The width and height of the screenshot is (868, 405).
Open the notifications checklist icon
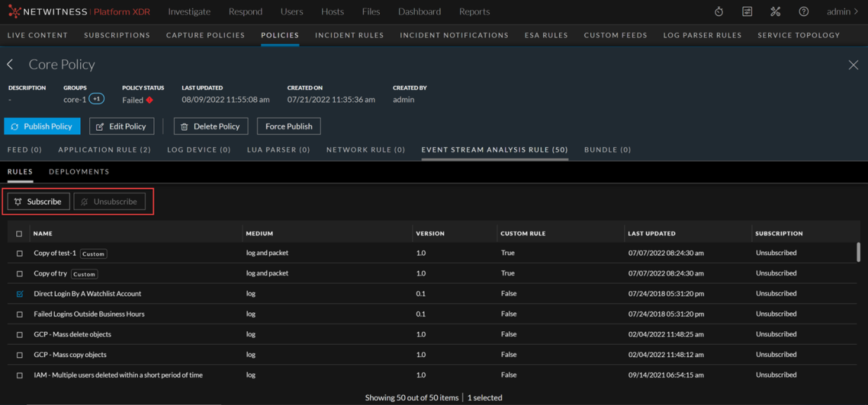tap(747, 12)
